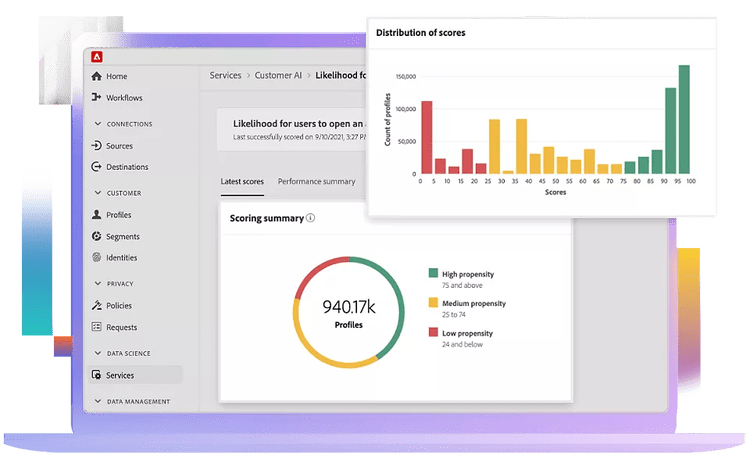Click the High propensity legend label
Viewport: 750px width, 470px height.
(x=468, y=274)
